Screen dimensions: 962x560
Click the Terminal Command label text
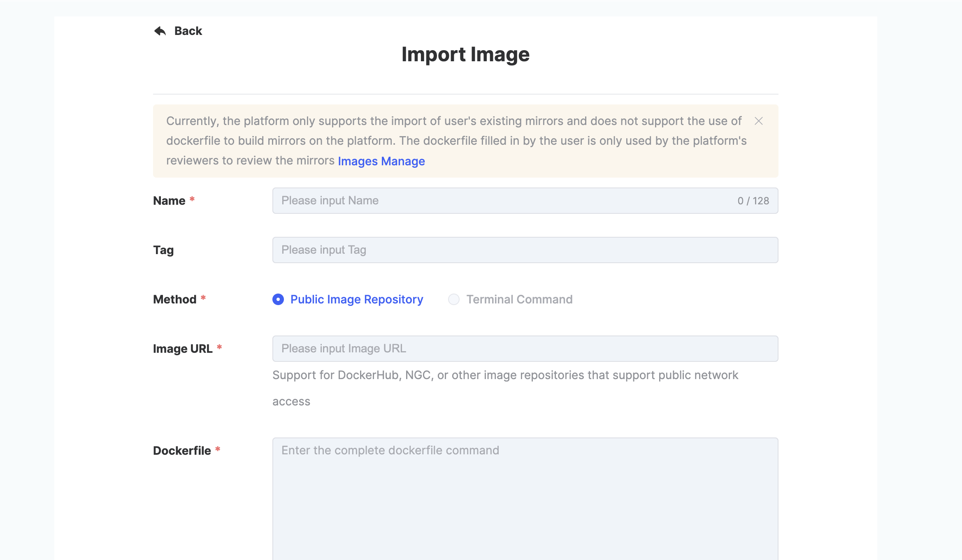(519, 299)
